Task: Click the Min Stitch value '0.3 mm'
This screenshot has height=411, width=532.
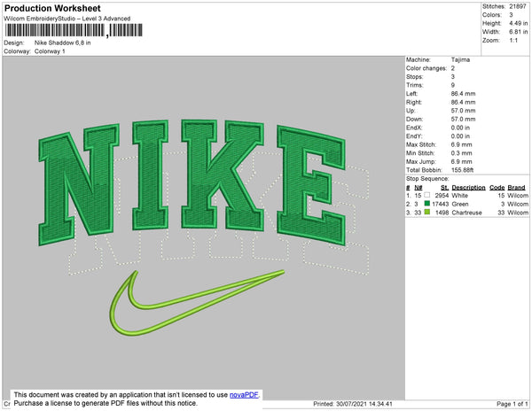Action: [x=461, y=153]
